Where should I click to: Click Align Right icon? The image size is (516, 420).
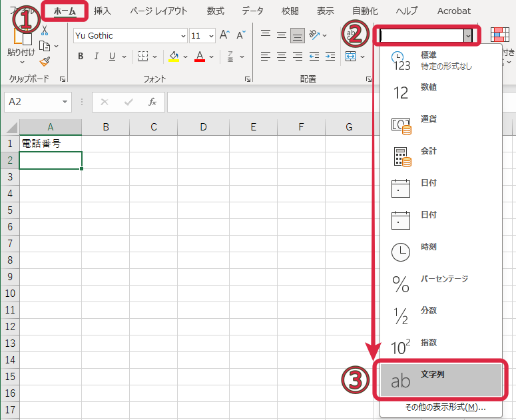point(297,56)
